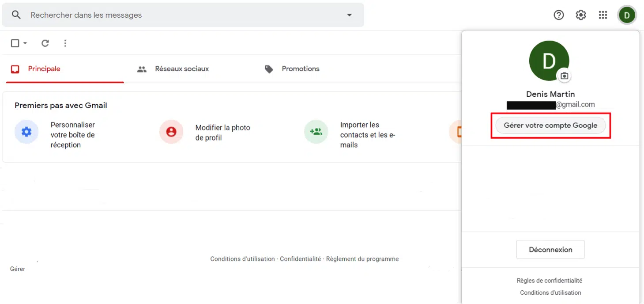The height and width of the screenshot is (304, 644).
Task: Click the refresh icon in the toolbar
Action: 45,43
